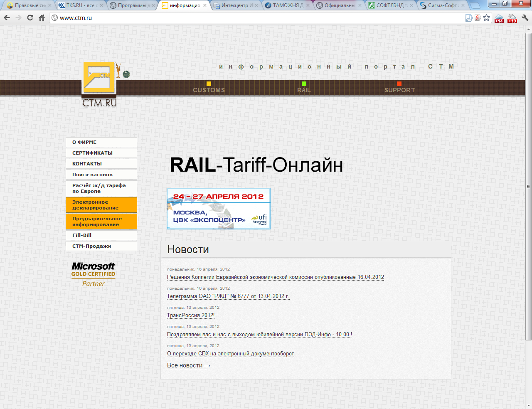Image resolution: width=532 pixels, height=409 pixels.
Task: Reload the ctm.ru page
Action: 30,17
